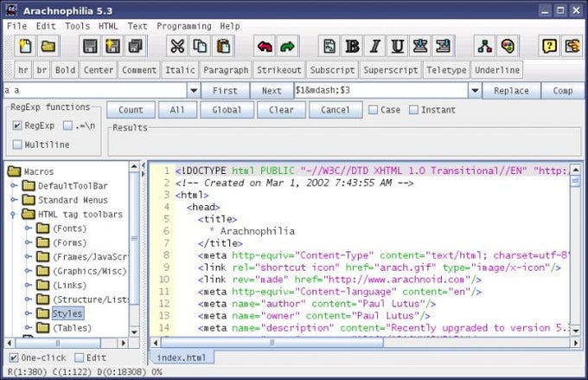Image resolution: width=588 pixels, height=380 pixels.
Task: Select the Macros root folder icon
Action: [x=14, y=171]
